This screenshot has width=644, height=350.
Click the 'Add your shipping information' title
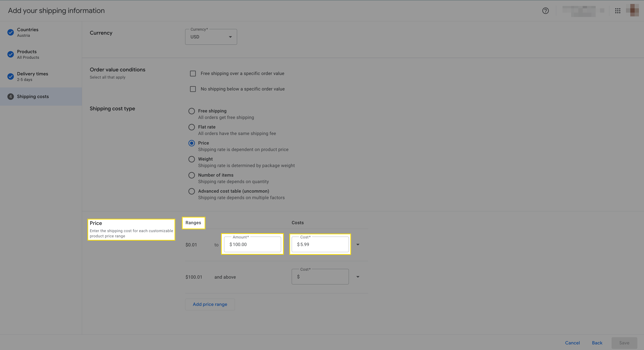coord(56,10)
